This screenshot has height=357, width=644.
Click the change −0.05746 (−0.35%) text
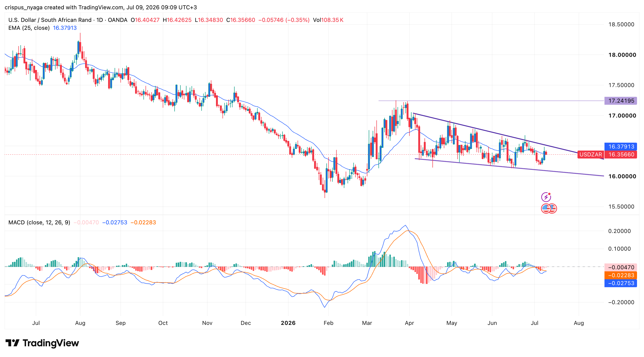[x=284, y=20]
